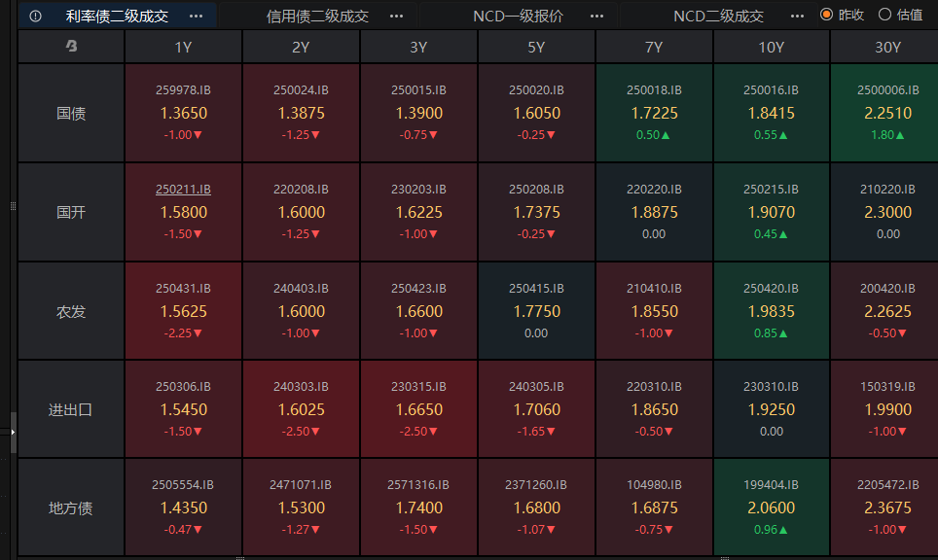The height and width of the screenshot is (560, 938).
Task: Switch to the 信用债二级成交 tab
Action: 317,16
